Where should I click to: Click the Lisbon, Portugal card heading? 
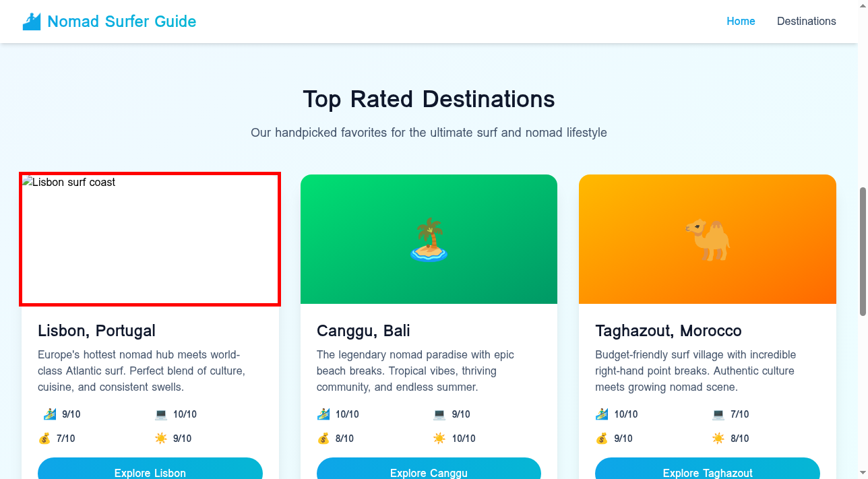[x=96, y=331]
